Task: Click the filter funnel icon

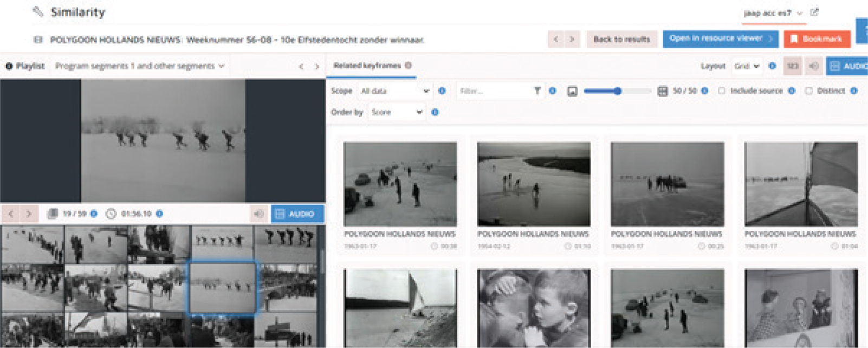Action: pyautogui.click(x=537, y=91)
